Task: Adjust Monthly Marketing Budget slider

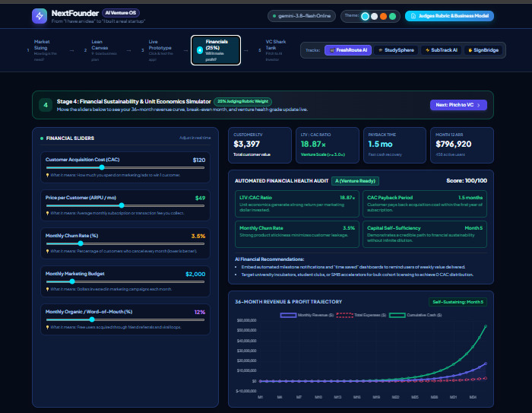Action: click(x=125, y=281)
